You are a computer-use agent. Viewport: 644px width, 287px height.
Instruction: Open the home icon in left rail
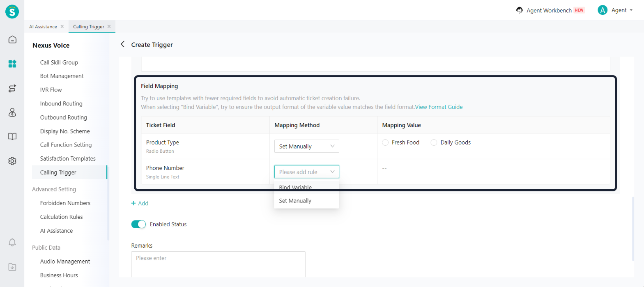[x=12, y=40]
